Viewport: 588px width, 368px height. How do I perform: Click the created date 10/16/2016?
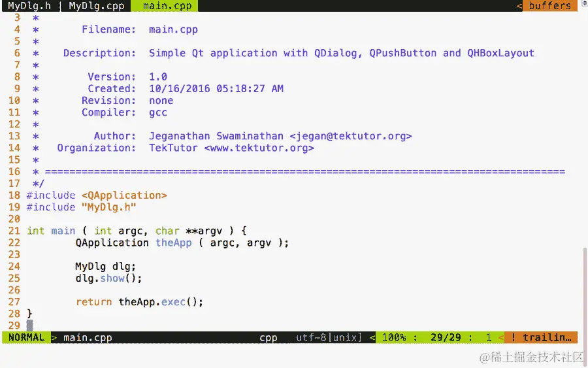[x=179, y=88]
